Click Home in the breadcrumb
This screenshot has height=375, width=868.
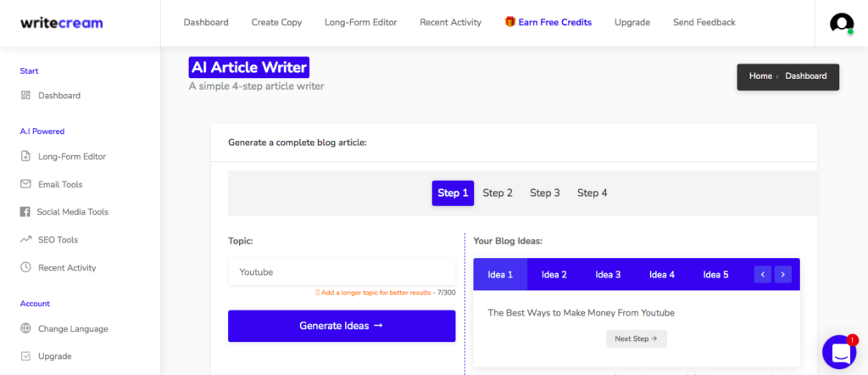(760, 76)
